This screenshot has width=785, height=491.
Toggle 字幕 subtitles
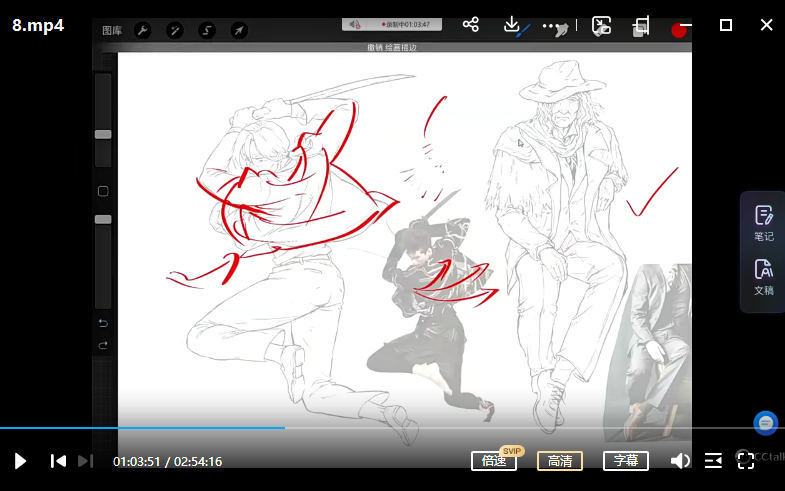625,461
